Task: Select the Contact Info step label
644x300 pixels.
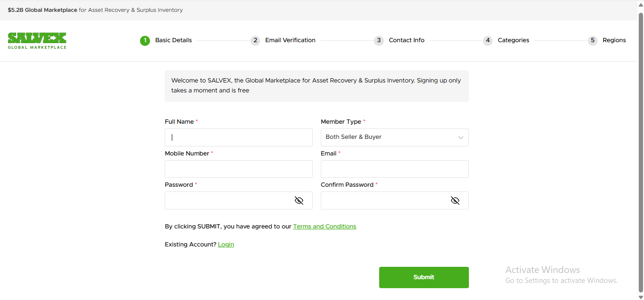Action: [407, 40]
